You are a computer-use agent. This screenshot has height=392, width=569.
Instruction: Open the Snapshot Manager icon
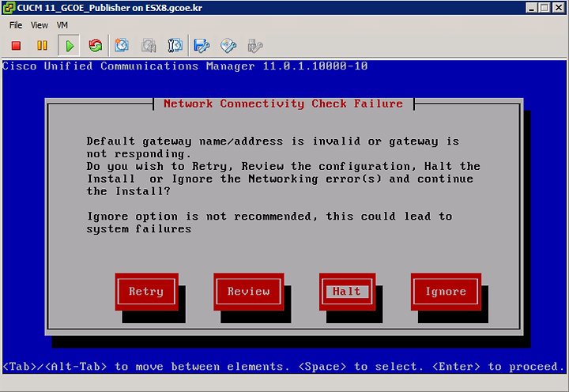coord(175,46)
